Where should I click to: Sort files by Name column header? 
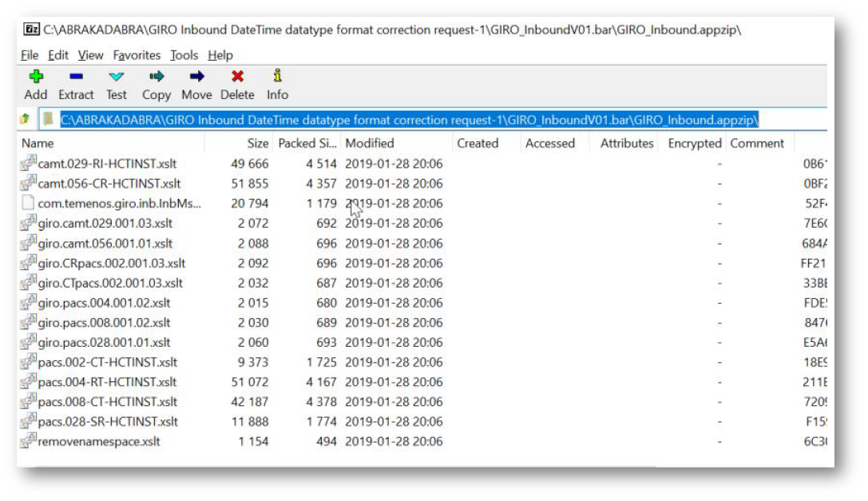38,143
